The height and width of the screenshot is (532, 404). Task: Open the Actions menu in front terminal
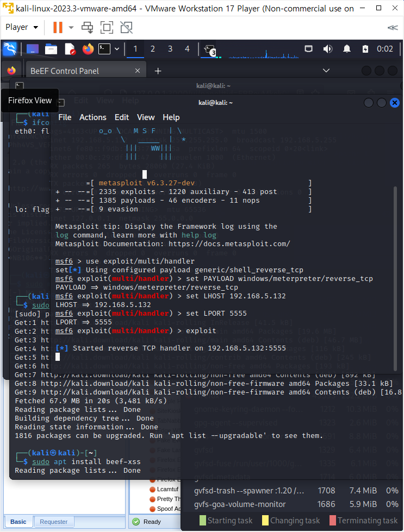click(x=92, y=117)
